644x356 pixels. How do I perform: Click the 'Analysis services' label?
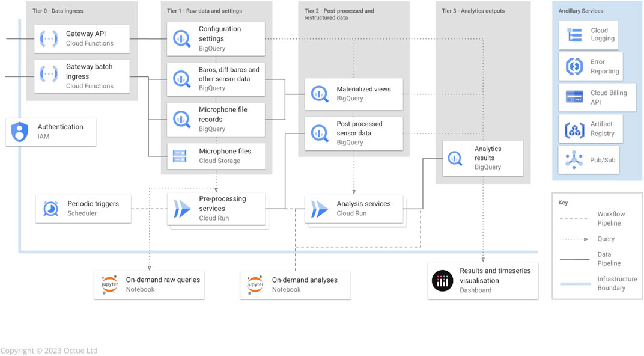363,203
